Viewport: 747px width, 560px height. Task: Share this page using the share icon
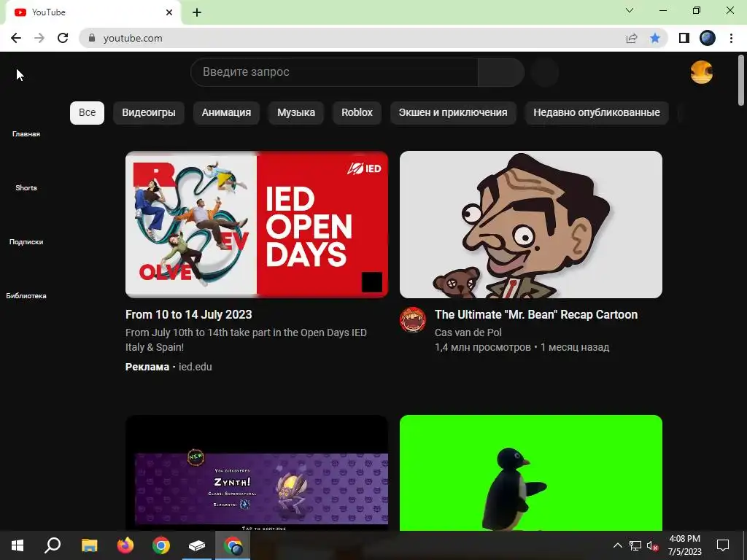coord(632,38)
